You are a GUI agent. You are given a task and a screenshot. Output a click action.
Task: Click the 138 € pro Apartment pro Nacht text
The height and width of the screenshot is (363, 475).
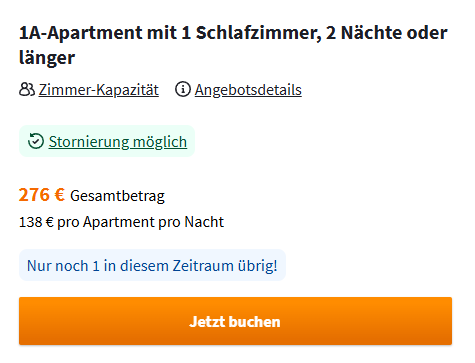pyautogui.click(x=121, y=222)
